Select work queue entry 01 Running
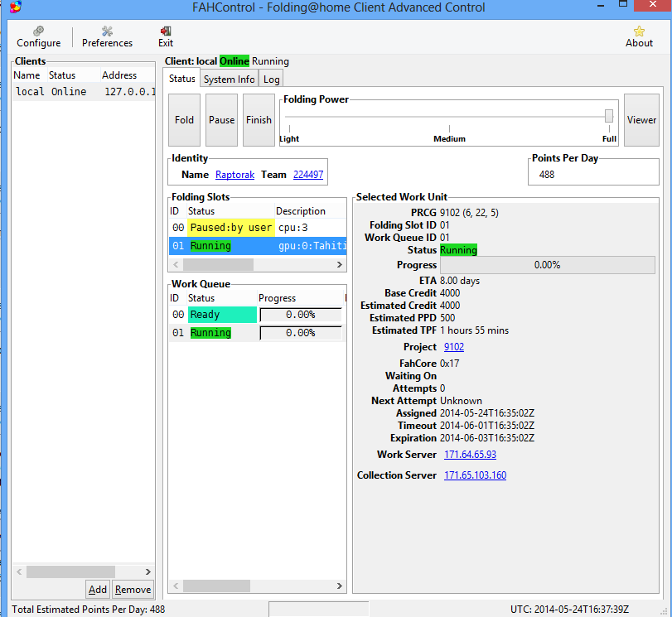The height and width of the screenshot is (617, 672). (256, 332)
